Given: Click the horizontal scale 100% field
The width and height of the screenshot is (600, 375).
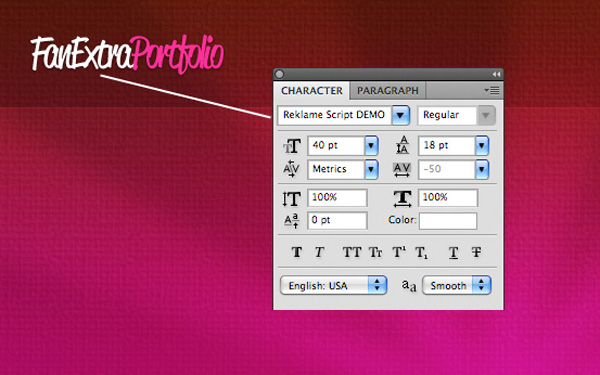Looking at the screenshot, I should point(448,198).
